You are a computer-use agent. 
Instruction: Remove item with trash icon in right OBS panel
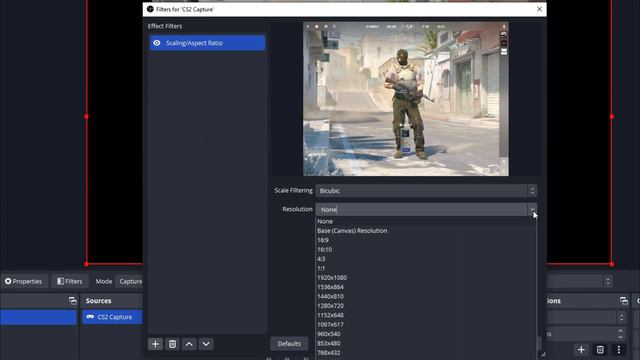pyautogui.click(x=600, y=350)
